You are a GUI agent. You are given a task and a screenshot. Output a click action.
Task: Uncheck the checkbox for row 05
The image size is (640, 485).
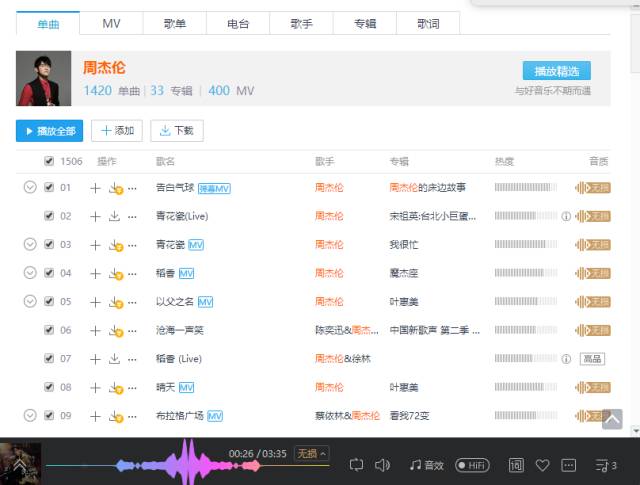[x=49, y=301]
